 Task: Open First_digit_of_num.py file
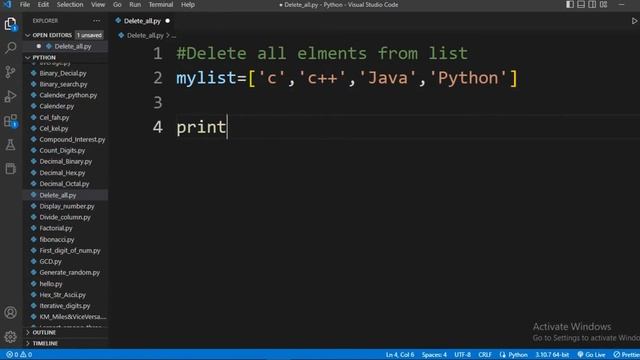coord(70,251)
